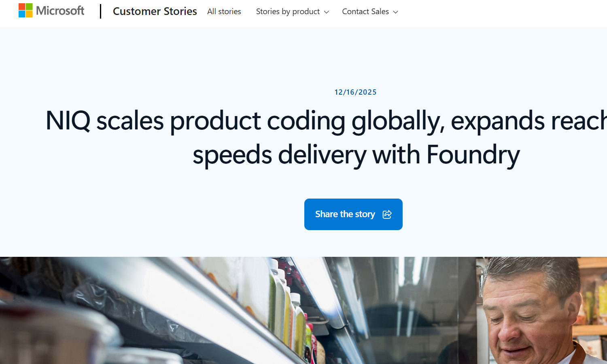Click the word "delivery" in the headline
Screen dimensions: 607x364
click(322, 155)
